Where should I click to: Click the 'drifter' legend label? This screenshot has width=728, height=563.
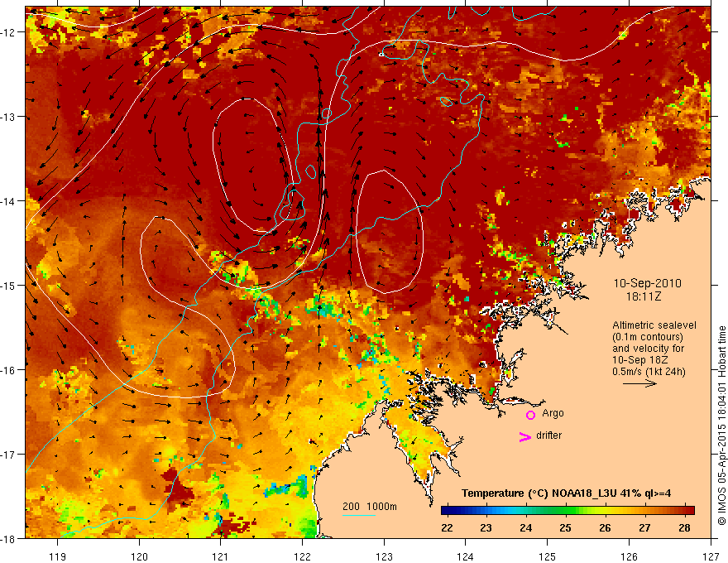[548, 435]
